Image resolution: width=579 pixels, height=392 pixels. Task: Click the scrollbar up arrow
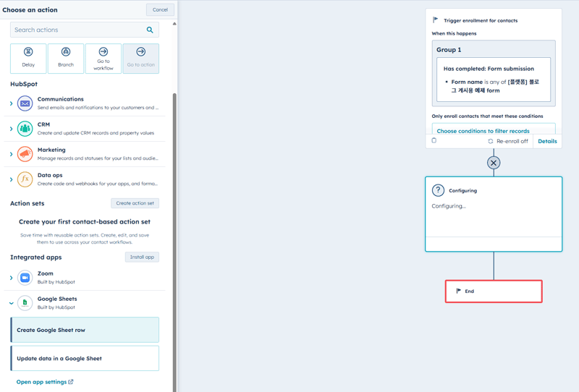coord(174,24)
